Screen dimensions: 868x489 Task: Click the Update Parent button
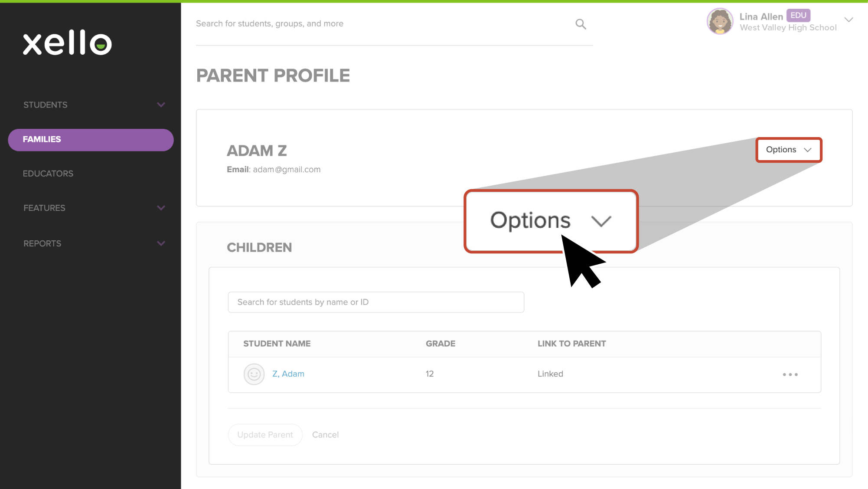click(265, 435)
